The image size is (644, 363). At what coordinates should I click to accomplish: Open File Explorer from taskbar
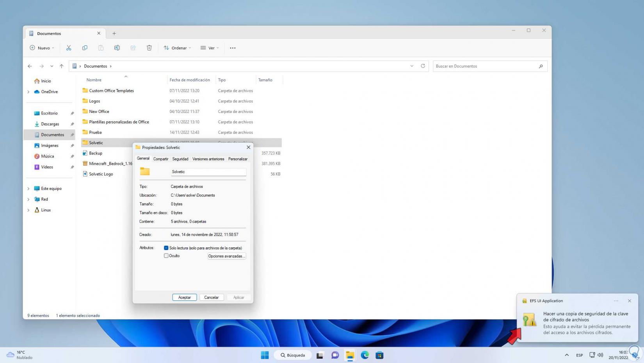[x=350, y=355]
